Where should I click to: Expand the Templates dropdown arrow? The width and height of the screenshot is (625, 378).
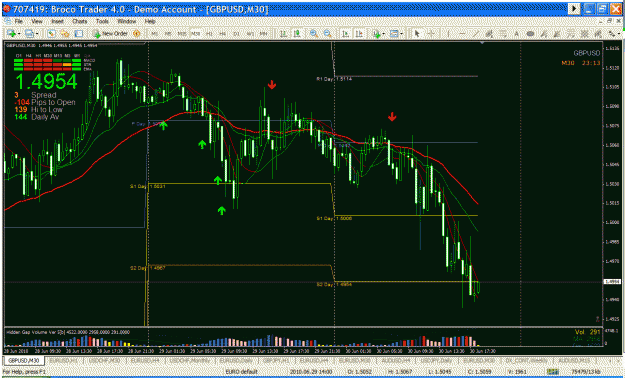[401, 34]
